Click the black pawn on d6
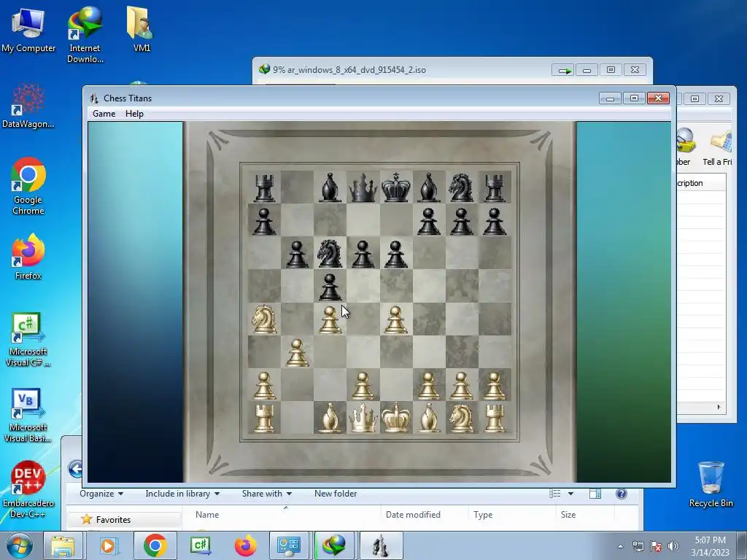This screenshot has height=560, width=747. [363, 253]
